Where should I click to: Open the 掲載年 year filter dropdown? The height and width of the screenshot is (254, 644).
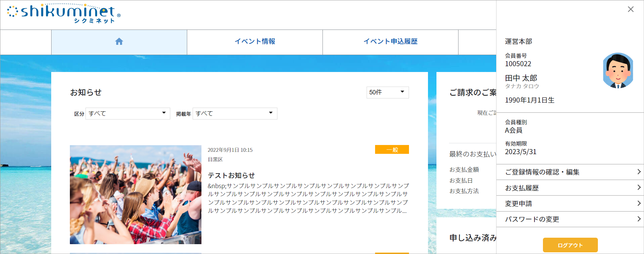tap(235, 113)
